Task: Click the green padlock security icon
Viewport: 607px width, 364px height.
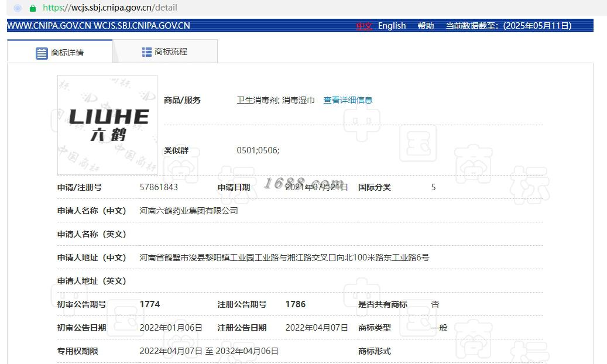Action: click(33, 8)
